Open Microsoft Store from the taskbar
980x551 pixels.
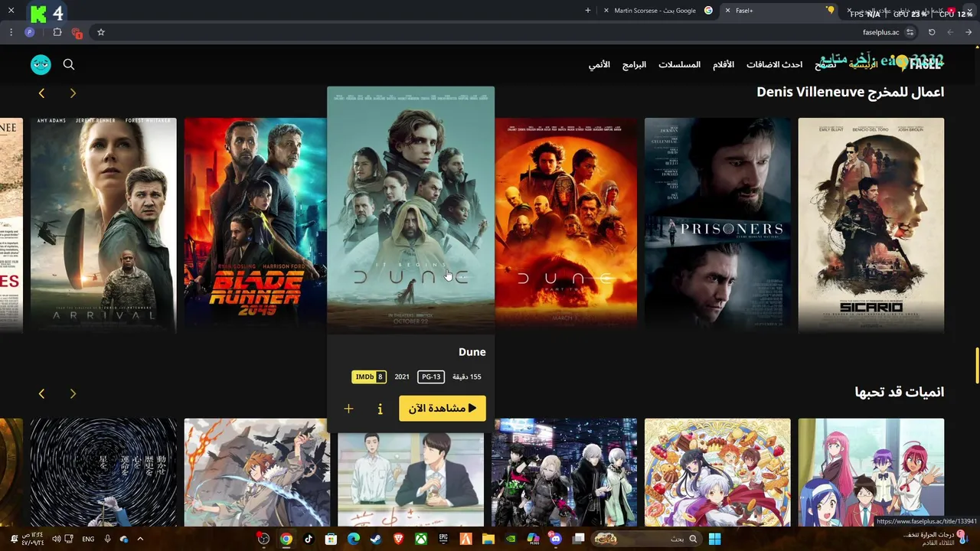(331, 539)
